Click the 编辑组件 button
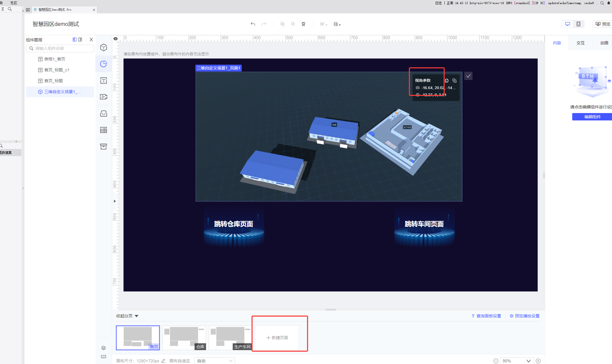The height and width of the screenshot is (364, 612). [592, 117]
